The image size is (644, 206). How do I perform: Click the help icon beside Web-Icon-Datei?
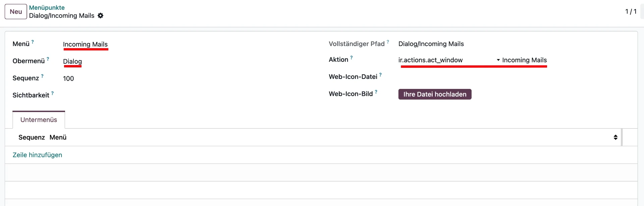click(381, 74)
